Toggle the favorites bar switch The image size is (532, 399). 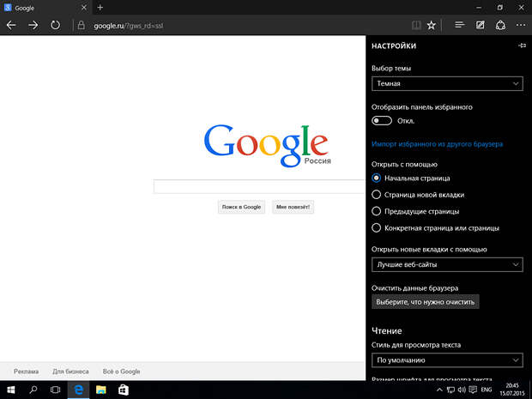(382, 121)
